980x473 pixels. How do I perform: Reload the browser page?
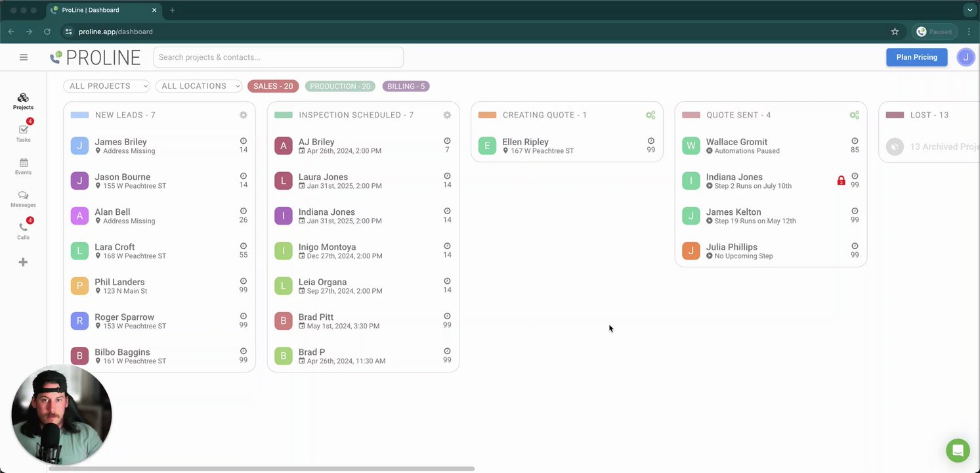(x=47, y=32)
